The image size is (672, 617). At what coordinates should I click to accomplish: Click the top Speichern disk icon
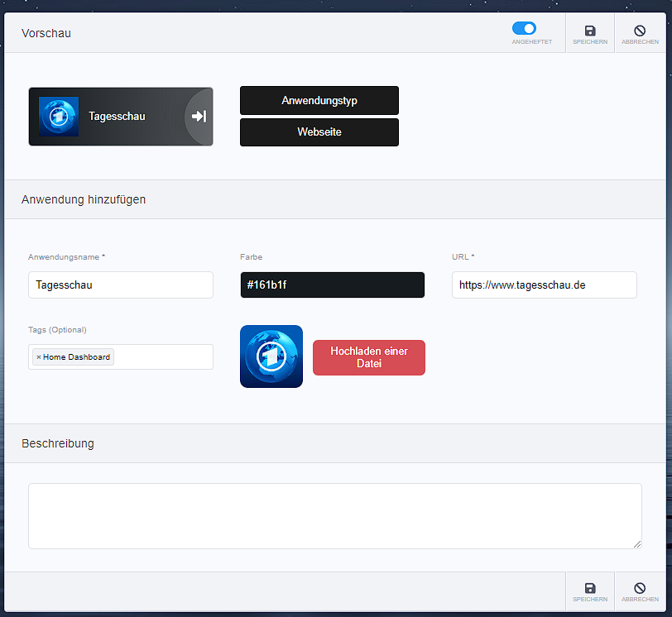590,31
